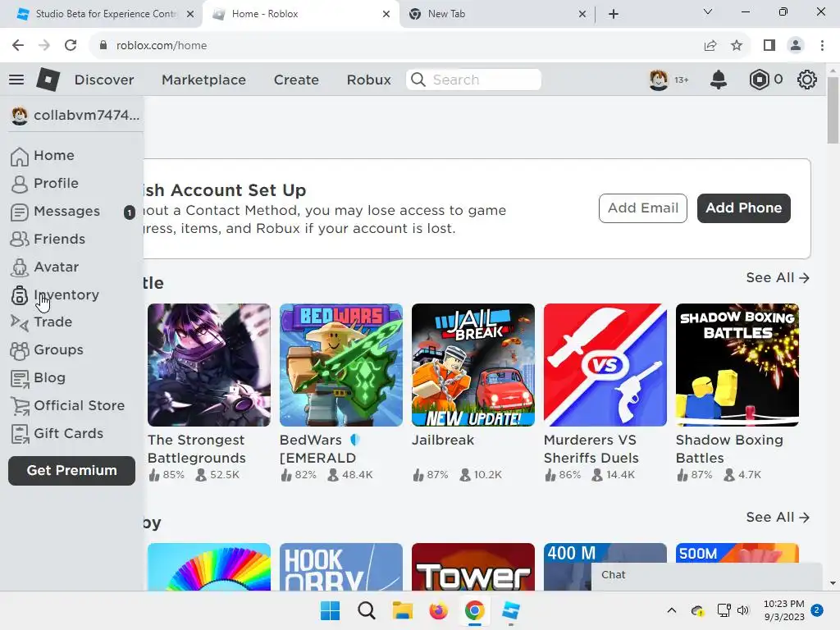Open Chrome side panel

tap(769, 46)
